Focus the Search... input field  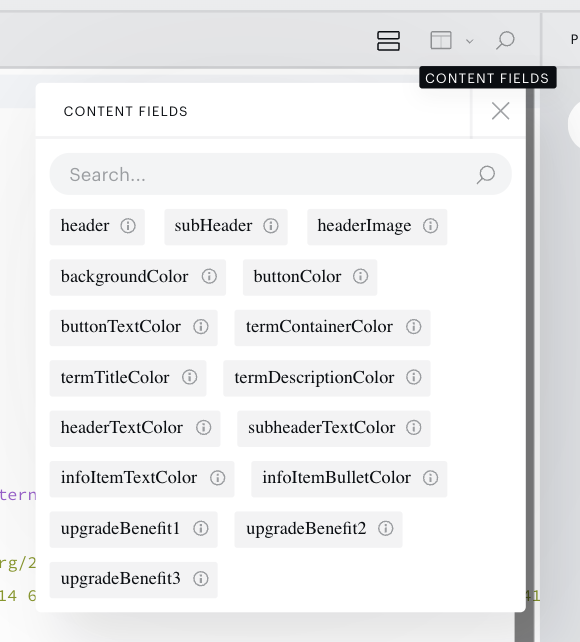tap(280, 174)
